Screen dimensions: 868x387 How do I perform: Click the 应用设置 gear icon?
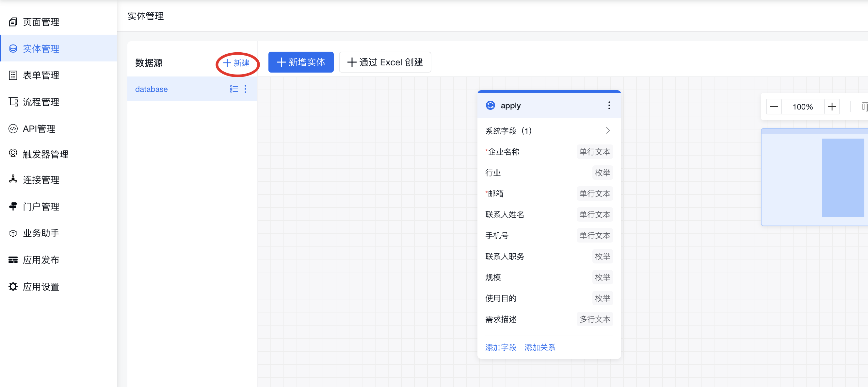pyautogui.click(x=13, y=286)
